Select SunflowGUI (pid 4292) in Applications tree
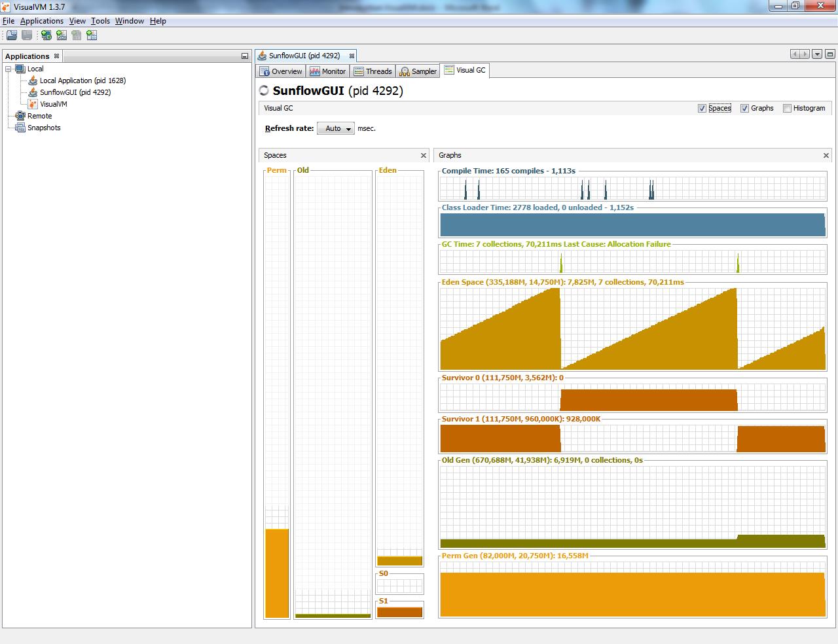This screenshot has height=644, width=838. tap(75, 92)
